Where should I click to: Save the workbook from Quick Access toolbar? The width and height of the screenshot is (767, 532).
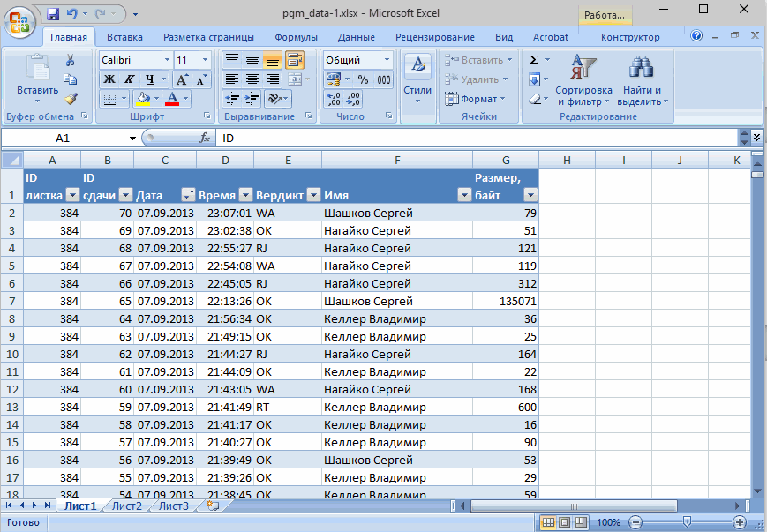53,14
